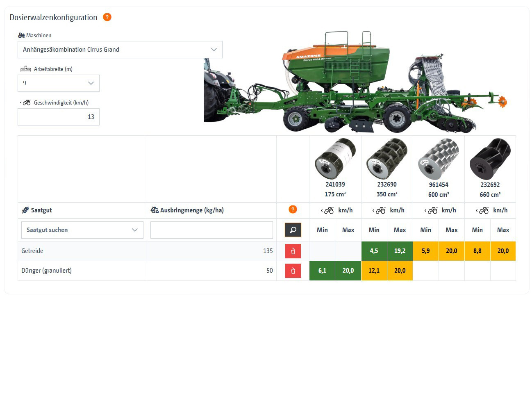This screenshot has width=532, height=410.
Task: Click the Getreide row label
Action: [x=32, y=251]
